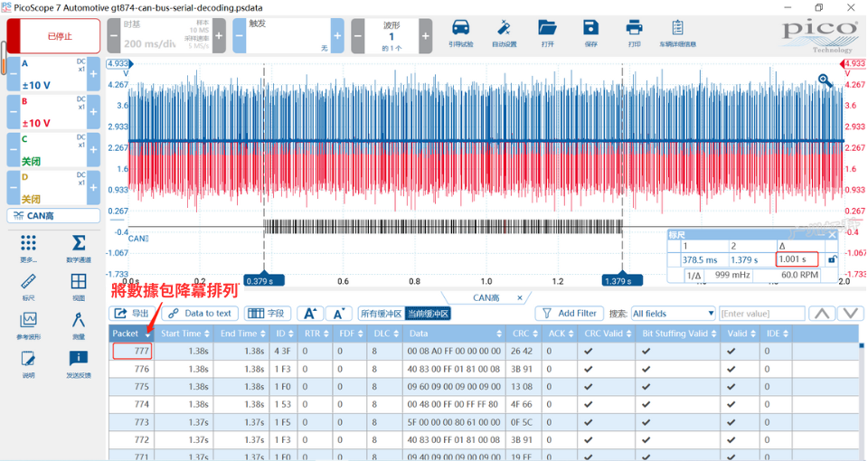
Task: Select current buffer view
Action: click(428, 314)
